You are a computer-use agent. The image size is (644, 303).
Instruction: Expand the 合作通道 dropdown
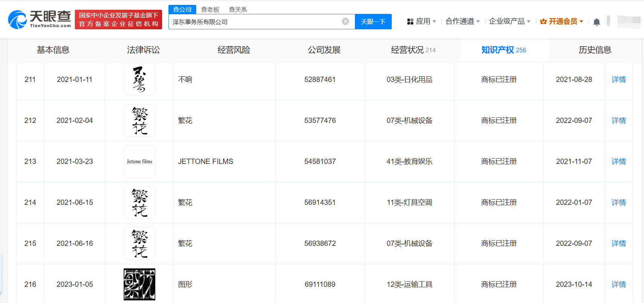pos(462,21)
